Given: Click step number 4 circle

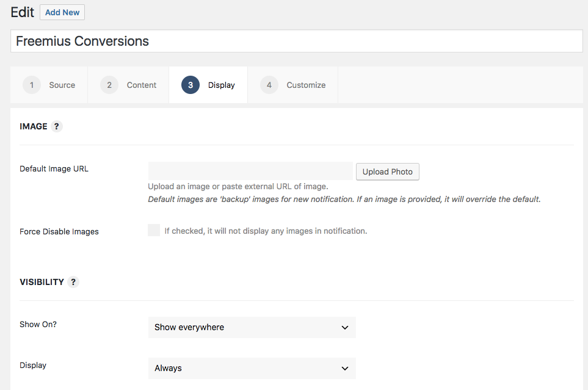Looking at the screenshot, I should 269,85.
